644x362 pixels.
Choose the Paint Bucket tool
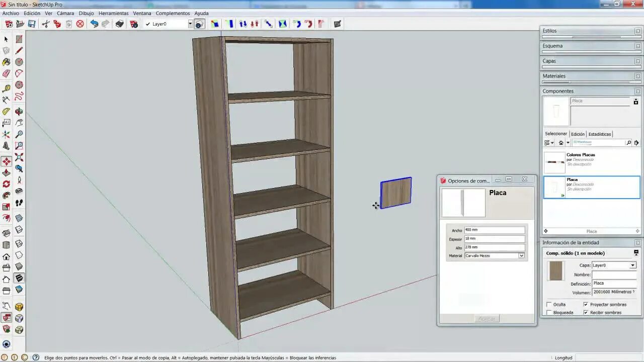tap(6, 62)
